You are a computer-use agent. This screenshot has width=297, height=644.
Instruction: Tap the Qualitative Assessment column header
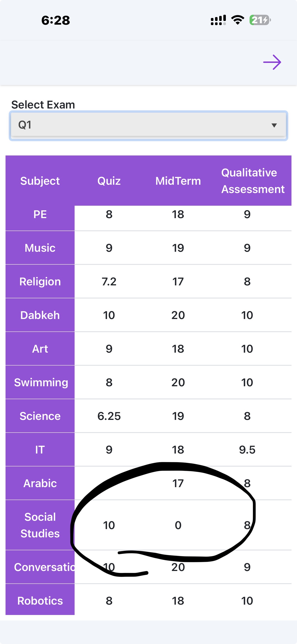[253, 181]
